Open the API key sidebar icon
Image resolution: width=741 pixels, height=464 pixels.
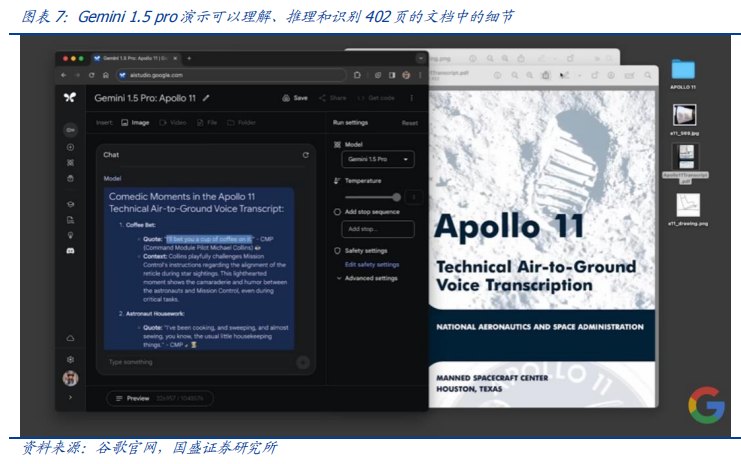point(70,129)
